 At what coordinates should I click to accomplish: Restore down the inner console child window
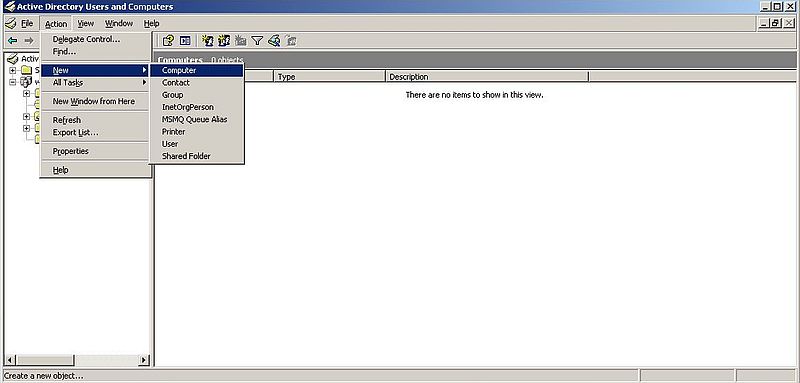(x=775, y=23)
